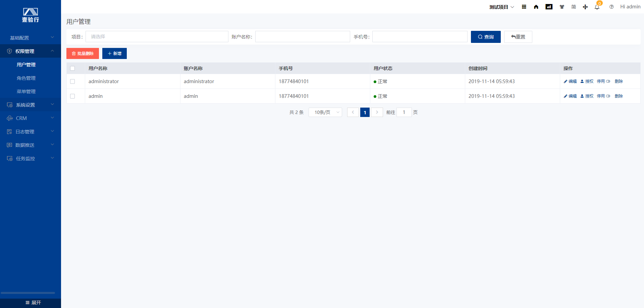
Task: Expand the 任务监控 menu chevron
Action: coord(52,158)
